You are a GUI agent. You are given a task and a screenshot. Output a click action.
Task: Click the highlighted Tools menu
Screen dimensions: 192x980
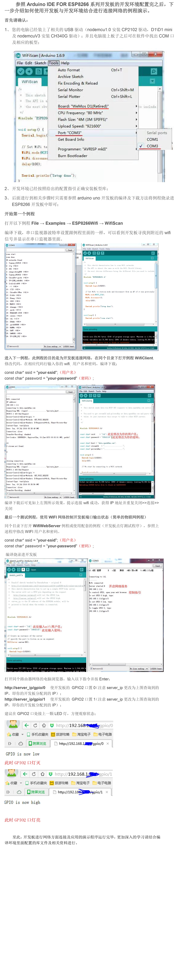click(54, 63)
